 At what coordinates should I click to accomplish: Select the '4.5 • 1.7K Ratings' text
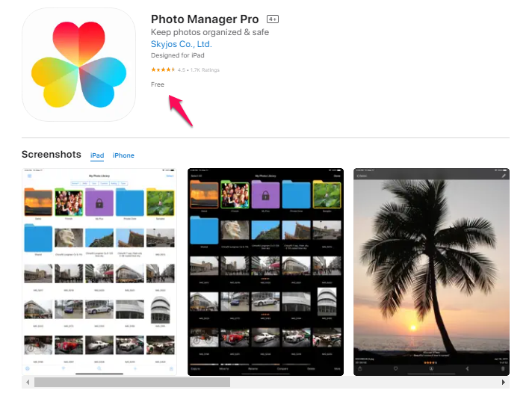(199, 70)
